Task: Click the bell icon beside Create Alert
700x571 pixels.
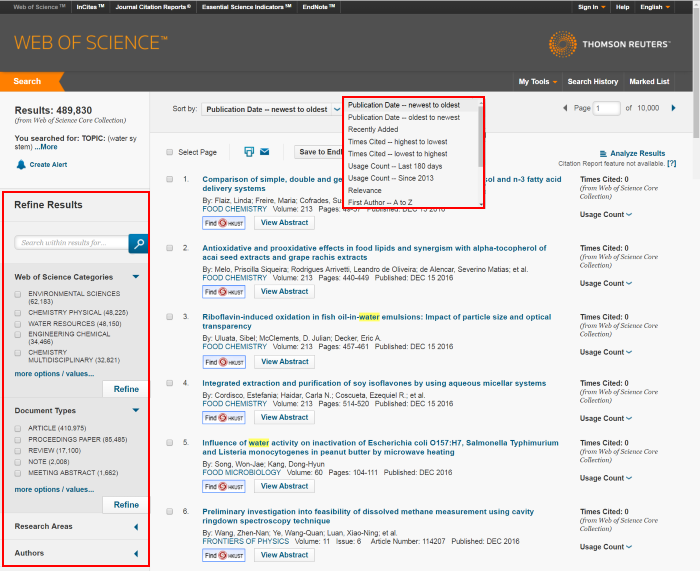Action: click(x=21, y=165)
